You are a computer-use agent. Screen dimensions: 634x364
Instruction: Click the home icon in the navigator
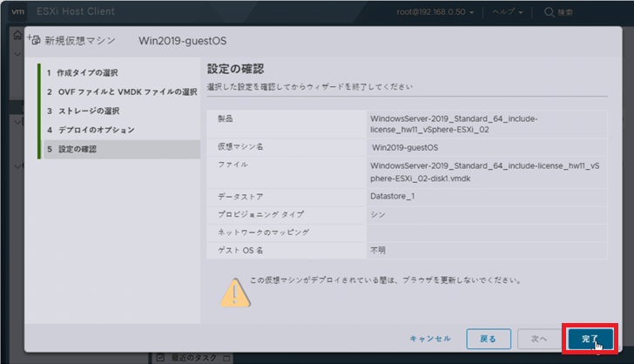[x=17, y=35]
